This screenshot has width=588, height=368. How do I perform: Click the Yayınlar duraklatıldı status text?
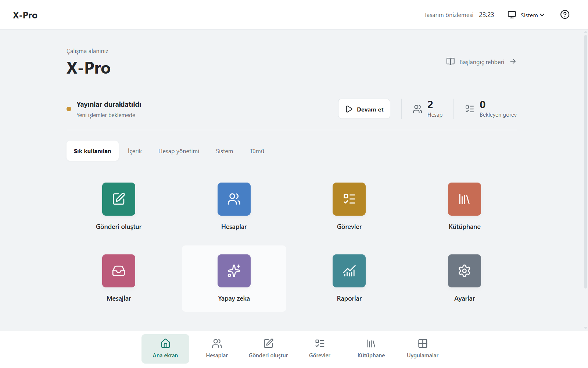click(109, 105)
